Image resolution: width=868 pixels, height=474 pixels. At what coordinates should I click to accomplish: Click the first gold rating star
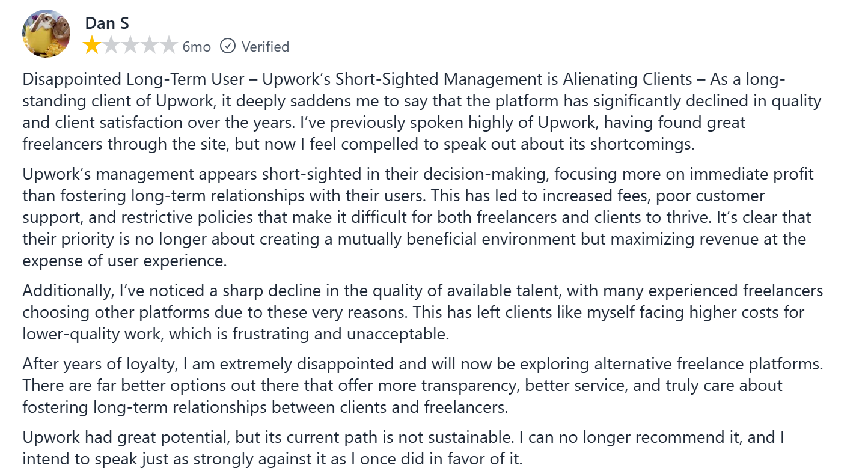[92, 46]
